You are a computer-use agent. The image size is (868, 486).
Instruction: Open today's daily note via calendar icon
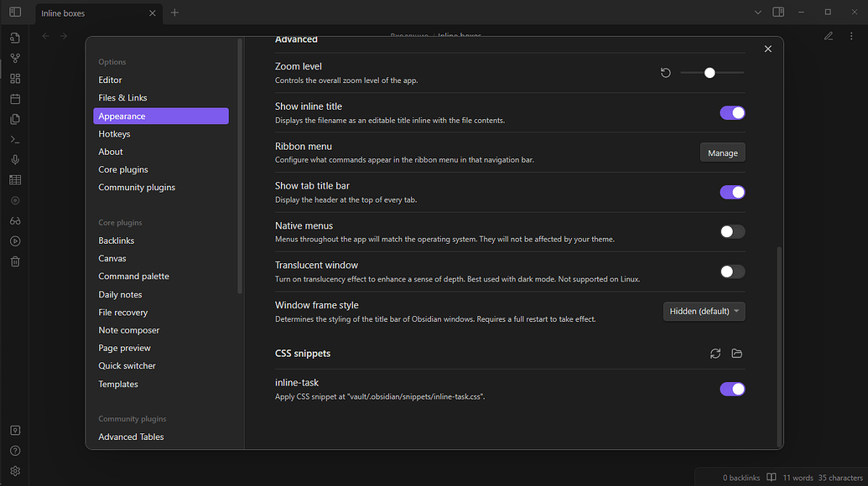[x=14, y=98]
